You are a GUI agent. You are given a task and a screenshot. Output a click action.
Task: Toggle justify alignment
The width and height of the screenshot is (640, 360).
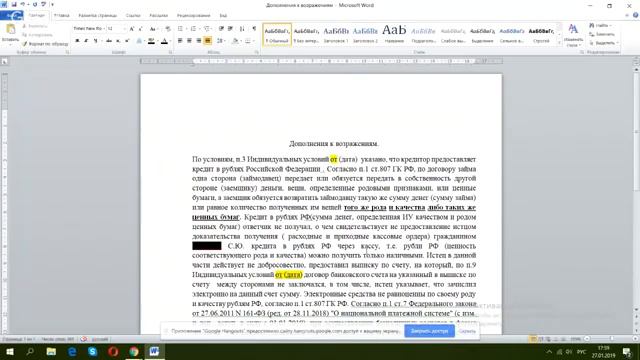tap(208, 41)
